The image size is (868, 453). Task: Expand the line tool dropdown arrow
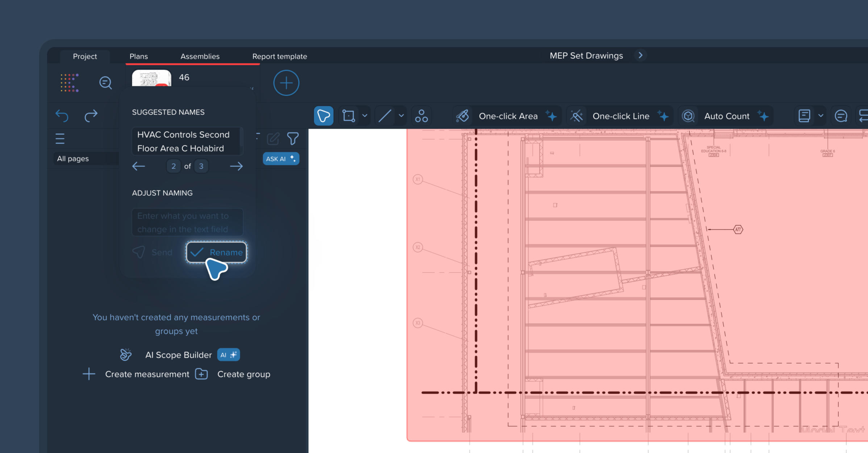pos(401,116)
